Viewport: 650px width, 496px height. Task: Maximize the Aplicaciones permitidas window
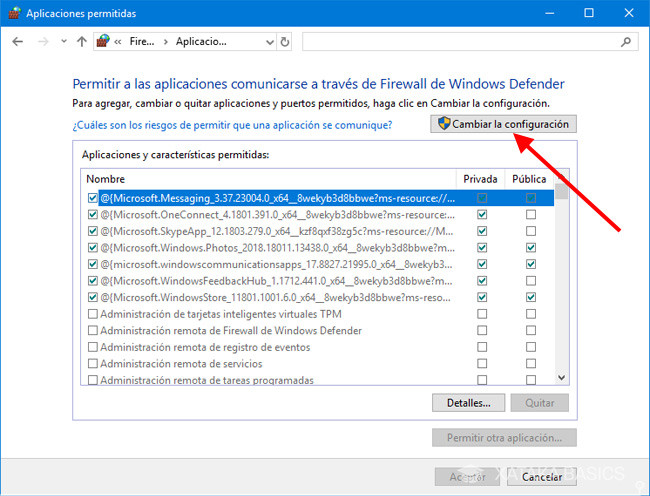589,13
